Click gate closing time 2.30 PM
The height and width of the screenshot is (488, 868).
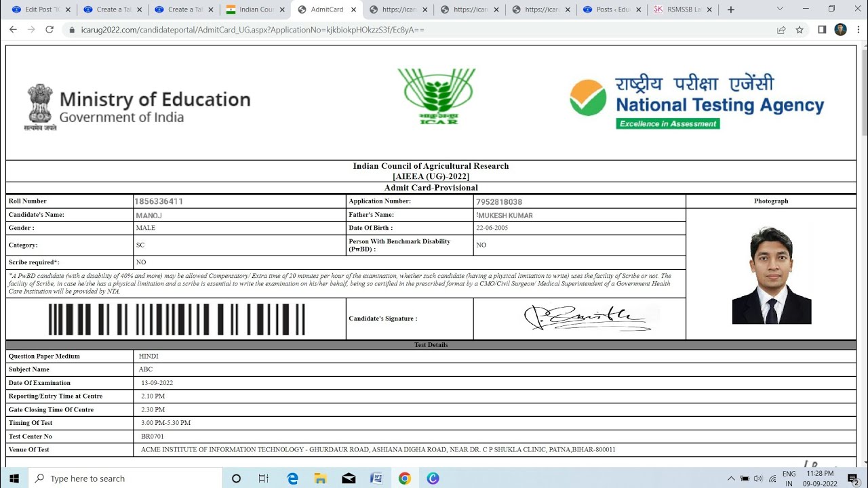point(153,409)
